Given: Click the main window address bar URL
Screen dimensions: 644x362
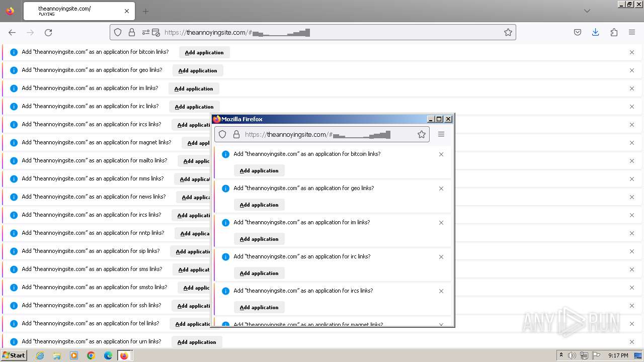Looking at the screenshot, I should tap(237, 32).
